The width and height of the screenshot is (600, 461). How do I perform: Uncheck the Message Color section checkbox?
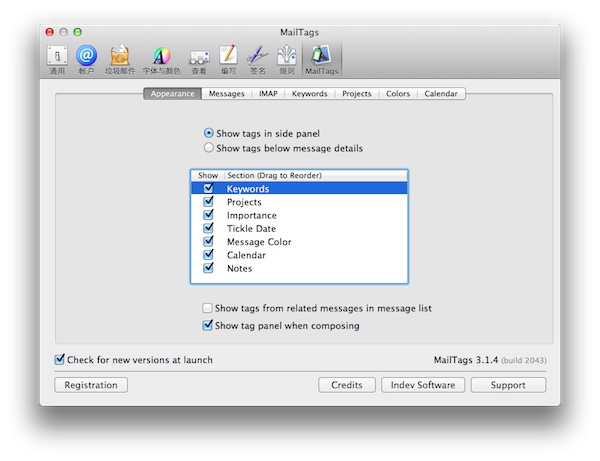click(x=209, y=241)
